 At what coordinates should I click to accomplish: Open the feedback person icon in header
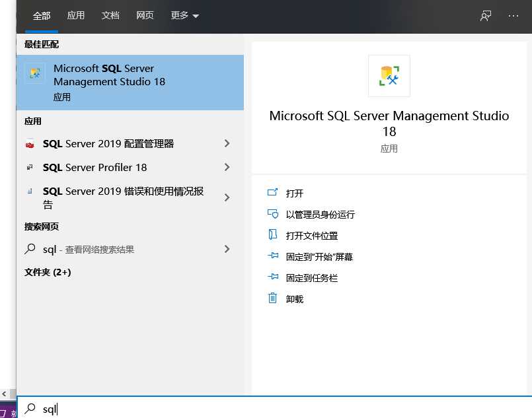coord(486,16)
